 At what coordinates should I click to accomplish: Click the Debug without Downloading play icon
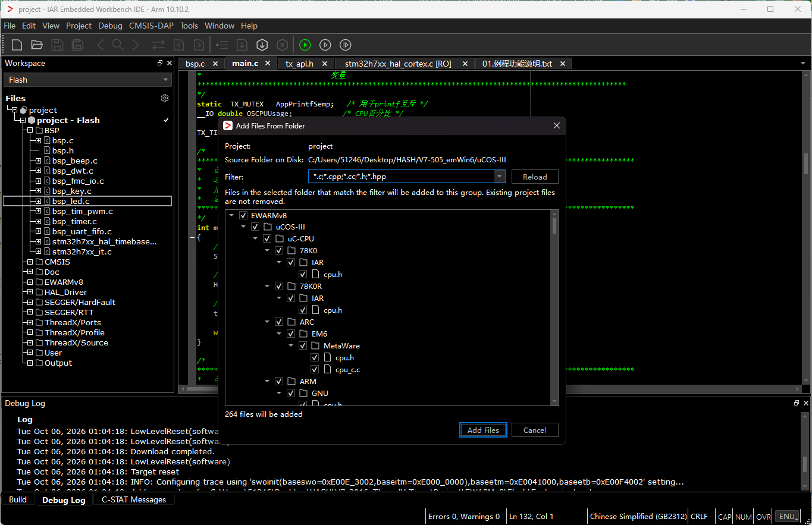click(x=325, y=45)
